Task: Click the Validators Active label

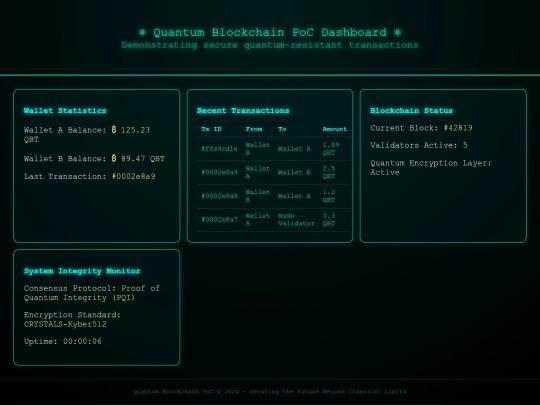Action: (x=414, y=145)
